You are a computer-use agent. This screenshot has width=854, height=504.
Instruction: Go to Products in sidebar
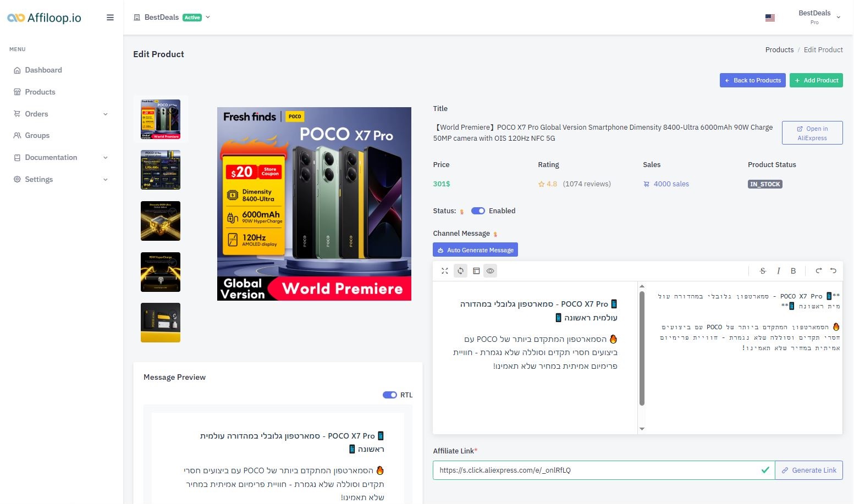40,92
